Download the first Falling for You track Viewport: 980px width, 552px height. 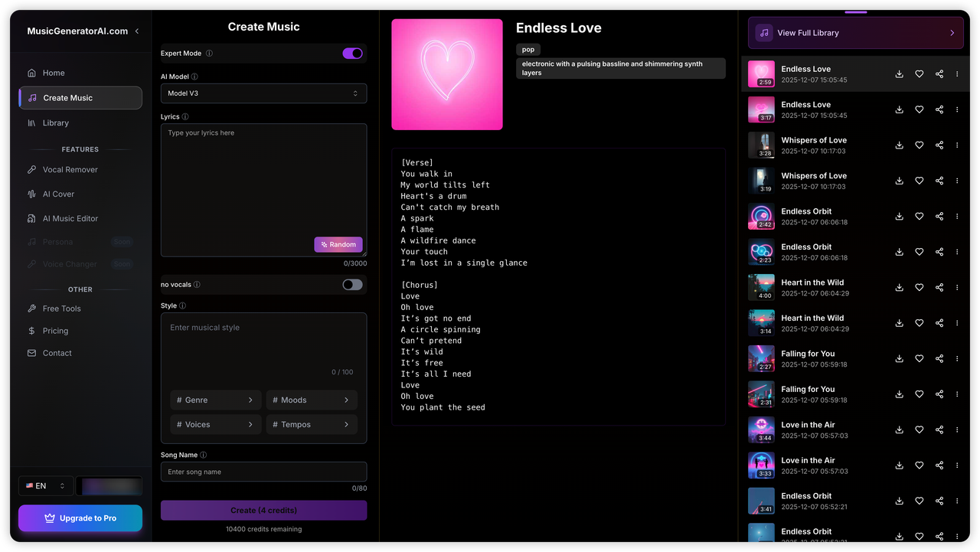(899, 359)
